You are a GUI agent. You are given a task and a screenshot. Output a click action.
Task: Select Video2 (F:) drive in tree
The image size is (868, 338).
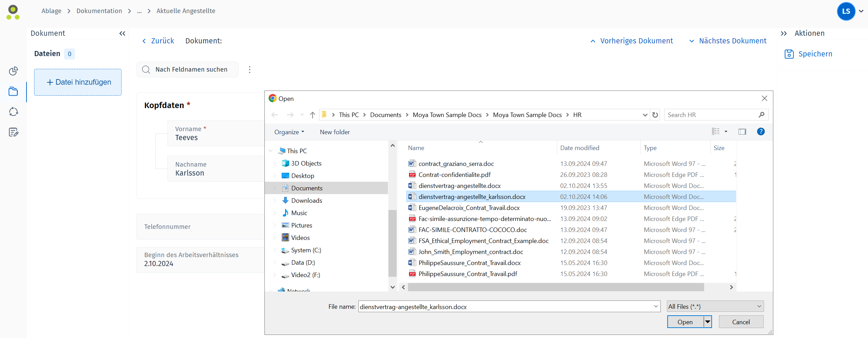(305, 275)
